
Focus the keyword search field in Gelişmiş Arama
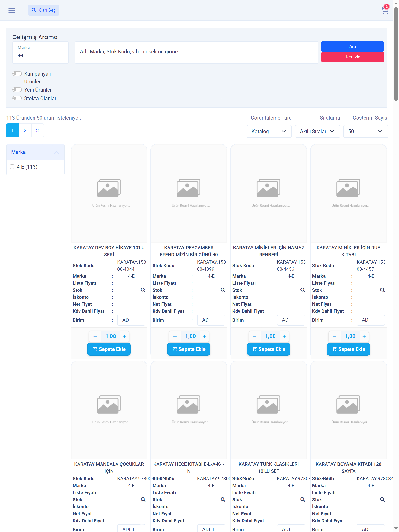tap(196, 53)
